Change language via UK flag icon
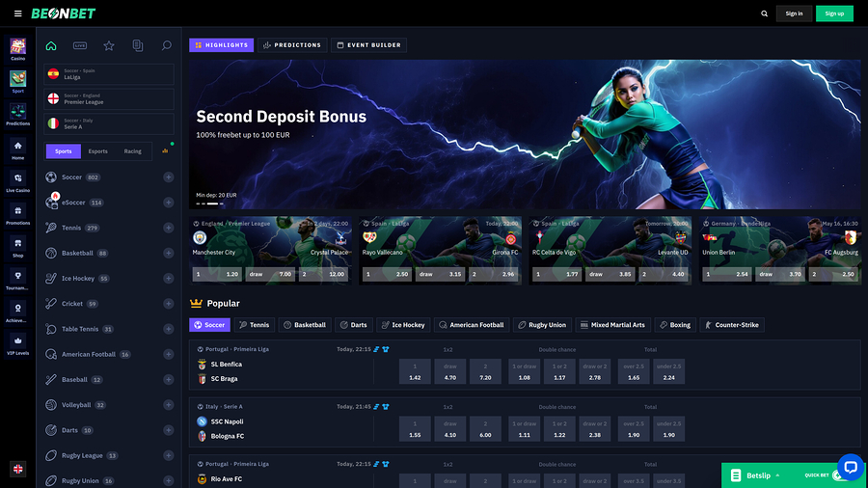868x488 pixels. [x=17, y=469]
